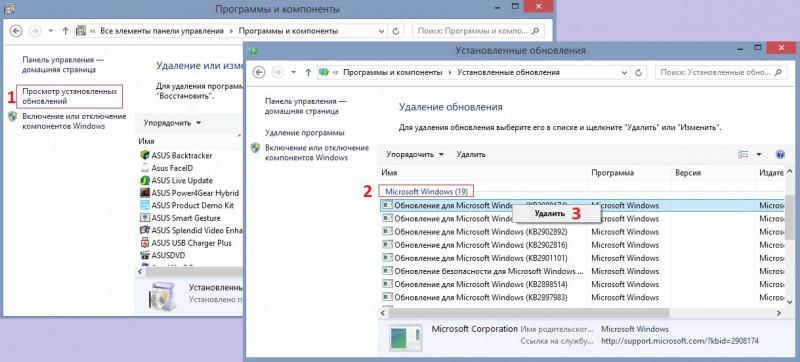Click scroll right arrow in updates list
800x362 pixels.
(x=779, y=313)
